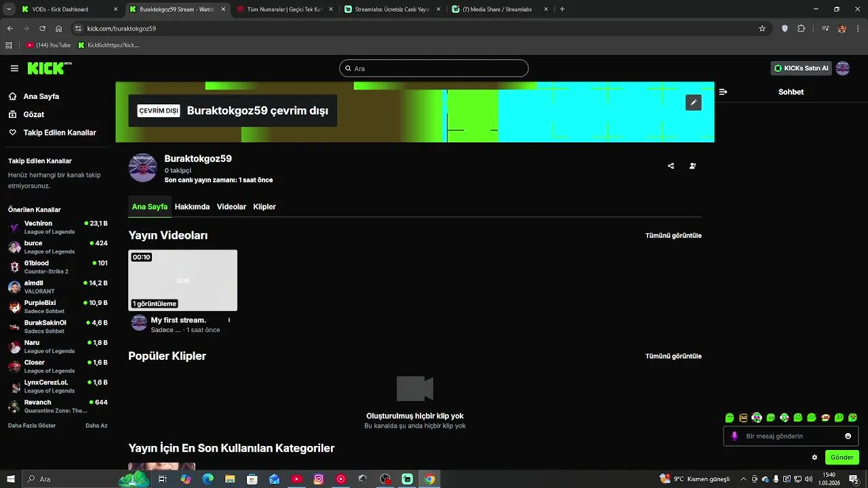Open the hamburger sidebar menu

(x=14, y=68)
